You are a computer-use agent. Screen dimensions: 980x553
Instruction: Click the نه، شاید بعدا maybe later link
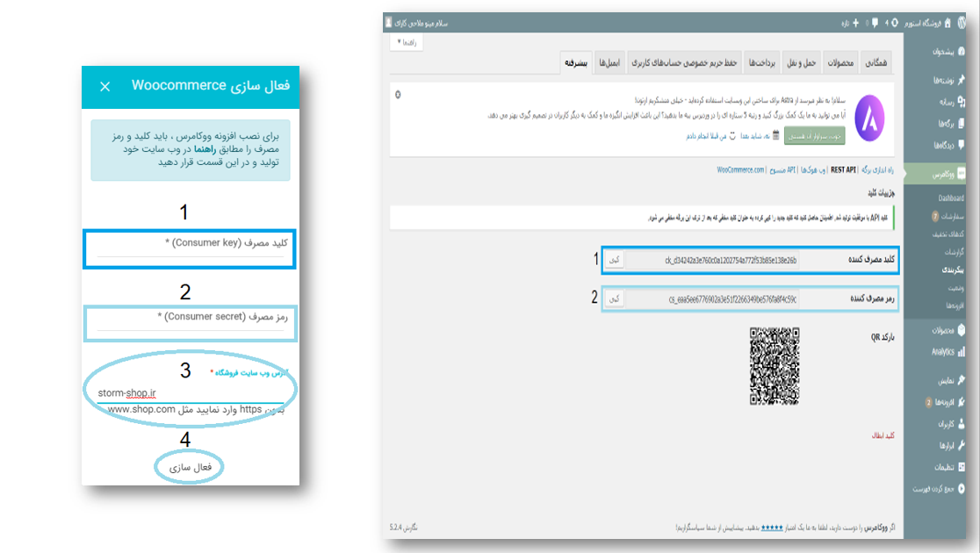(x=754, y=135)
